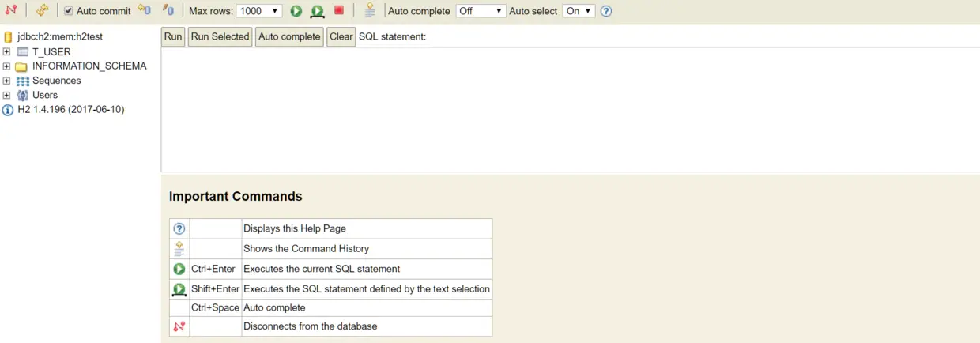Image resolution: width=980 pixels, height=343 pixels.
Task: Click the Sequences grid icon
Action: pos(22,81)
